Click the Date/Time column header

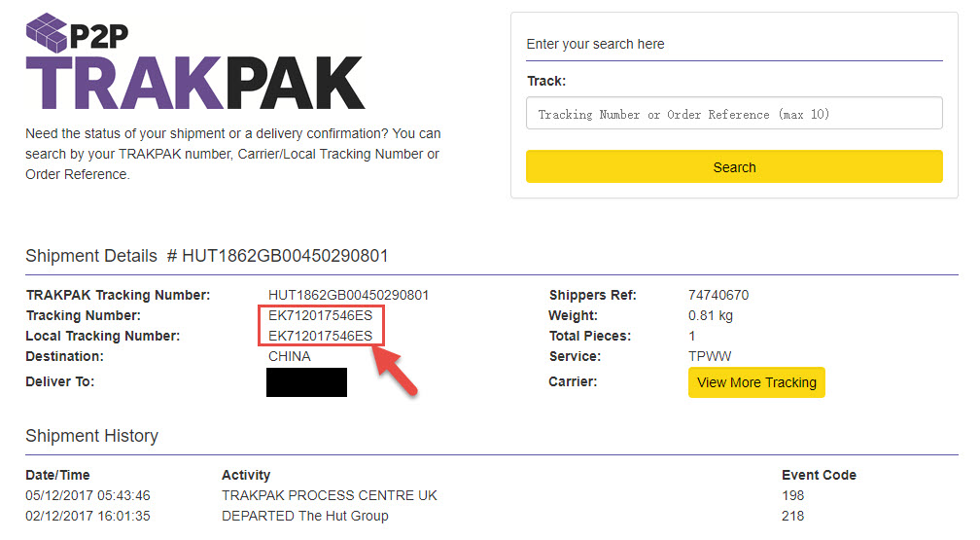pyautogui.click(x=57, y=475)
